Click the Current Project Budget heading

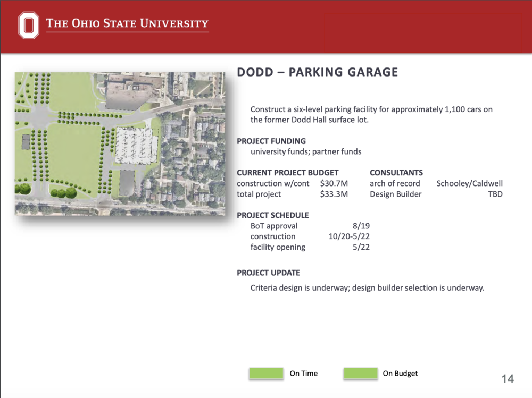tap(287, 173)
